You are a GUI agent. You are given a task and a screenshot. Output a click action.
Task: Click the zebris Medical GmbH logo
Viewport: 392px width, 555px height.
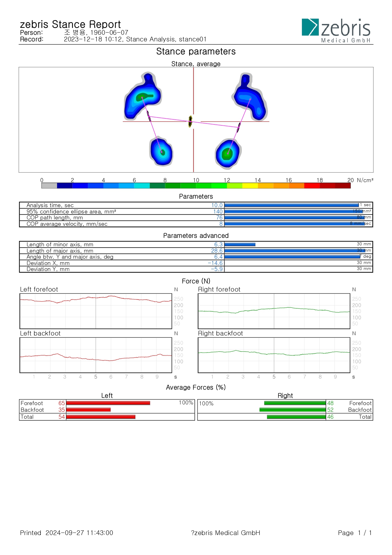336,30
